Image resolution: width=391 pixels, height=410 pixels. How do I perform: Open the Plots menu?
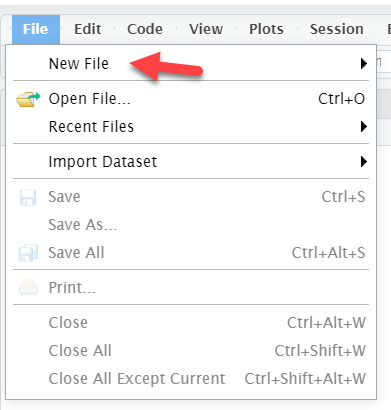point(266,29)
